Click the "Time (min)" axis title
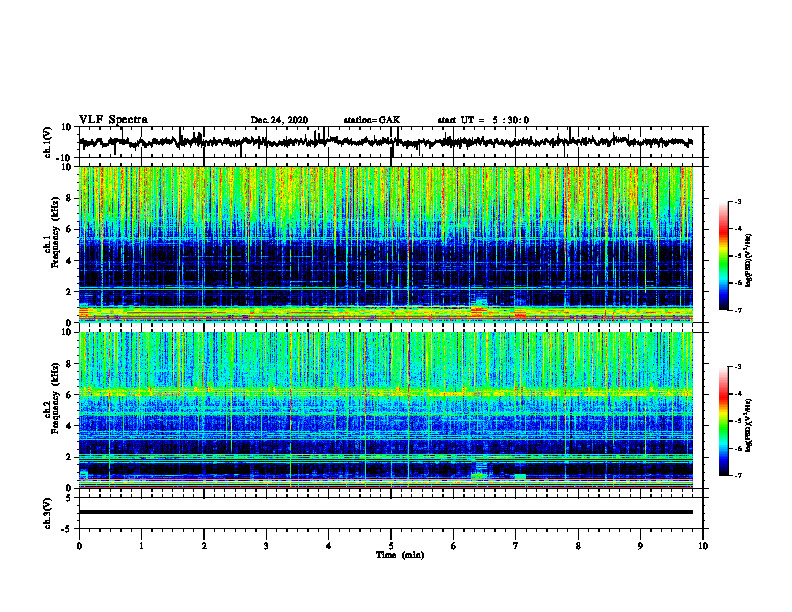The image size is (792, 612). [400, 555]
